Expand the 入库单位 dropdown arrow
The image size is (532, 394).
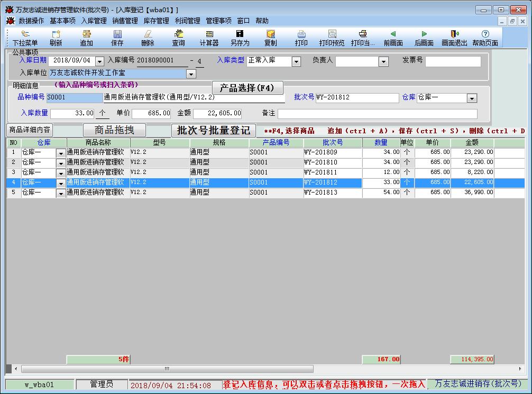pyautogui.click(x=191, y=74)
